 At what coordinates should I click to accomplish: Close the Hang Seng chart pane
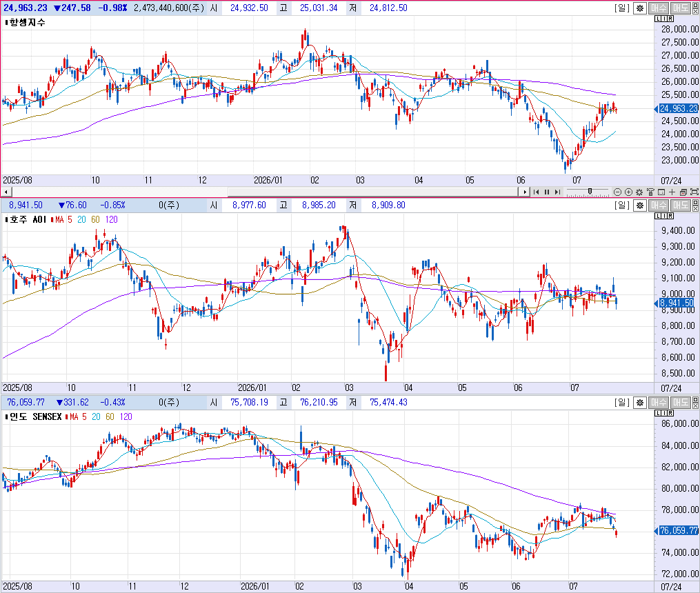point(696,11)
